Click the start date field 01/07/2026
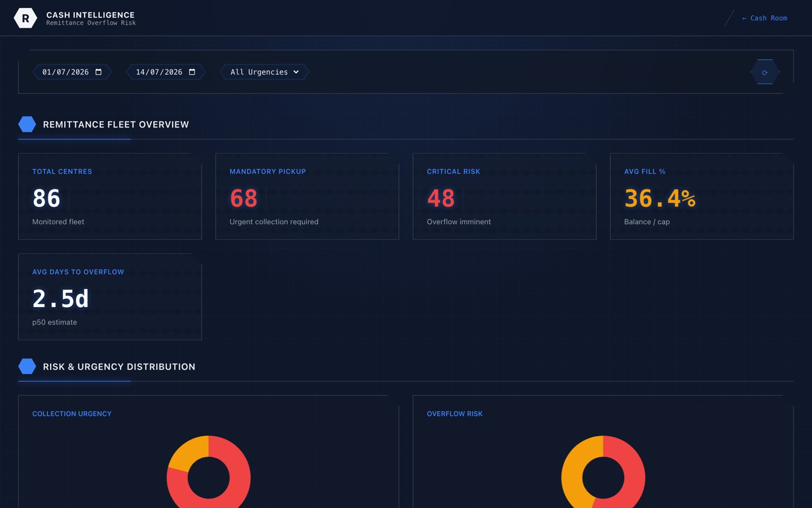The width and height of the screenshot is (812, 508). point(72,72)
